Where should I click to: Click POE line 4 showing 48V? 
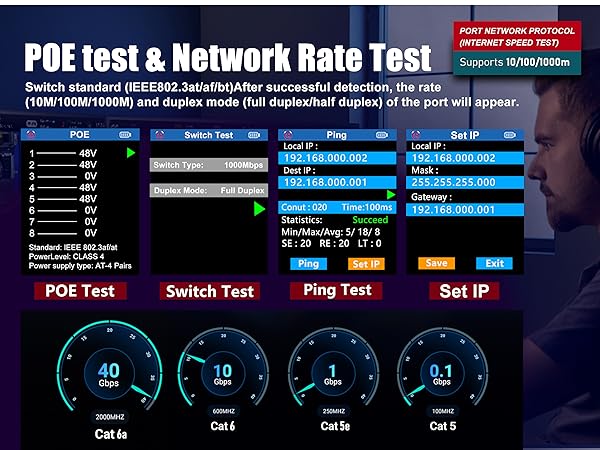pos(63,188)
